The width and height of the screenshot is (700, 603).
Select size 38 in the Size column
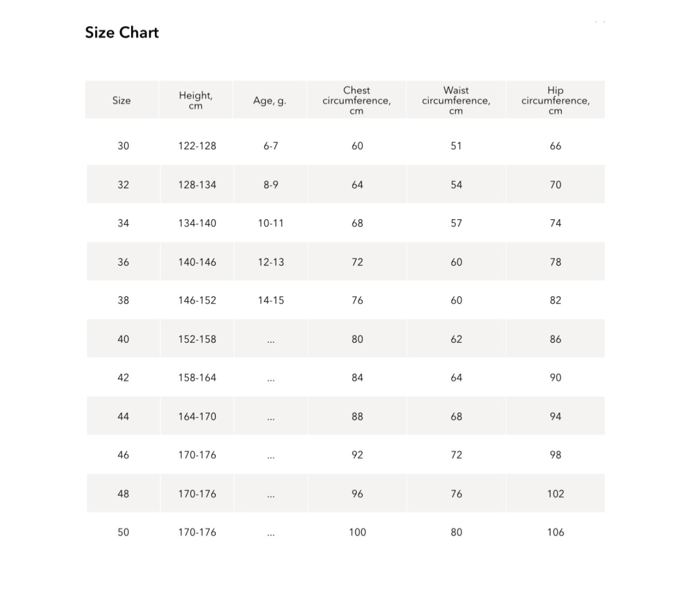tap(123, 300)
